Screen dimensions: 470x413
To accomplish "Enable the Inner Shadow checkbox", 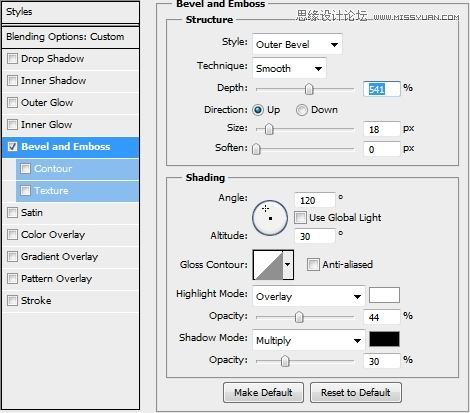I will [x=12, y=81].
